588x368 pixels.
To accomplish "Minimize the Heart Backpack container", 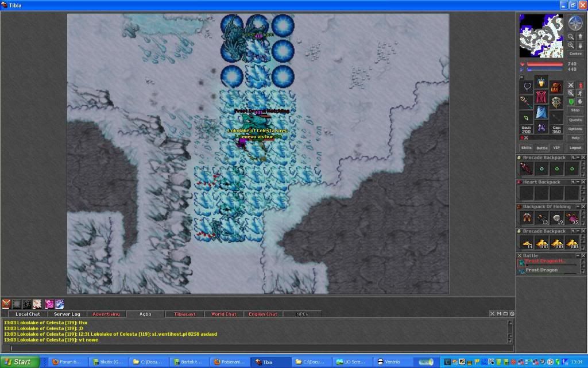I will [x=578, y=182].
